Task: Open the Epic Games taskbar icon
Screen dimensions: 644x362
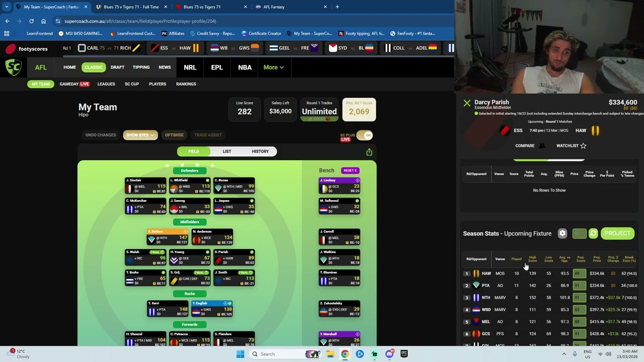Action: (404, 354)
